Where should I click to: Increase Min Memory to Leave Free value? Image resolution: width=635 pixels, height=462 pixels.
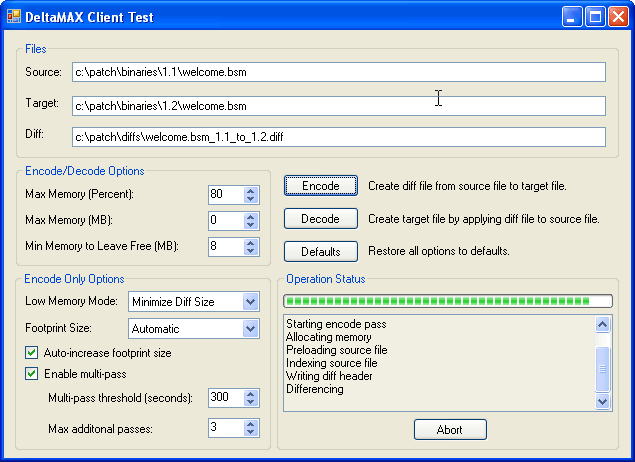point(251,243)
